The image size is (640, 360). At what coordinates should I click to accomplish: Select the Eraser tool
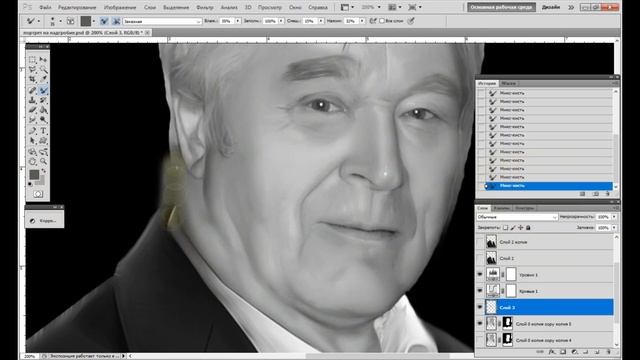coord(33,110)
